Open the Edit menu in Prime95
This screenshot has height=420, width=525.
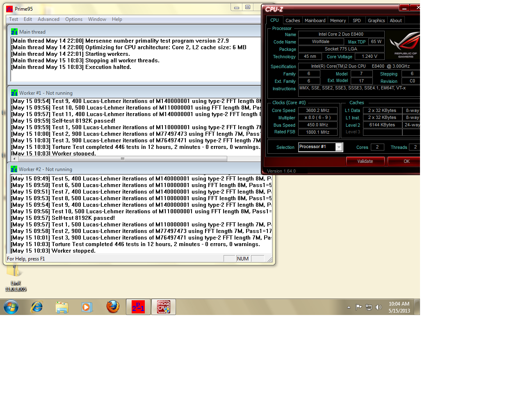click(x=28, y=19)
